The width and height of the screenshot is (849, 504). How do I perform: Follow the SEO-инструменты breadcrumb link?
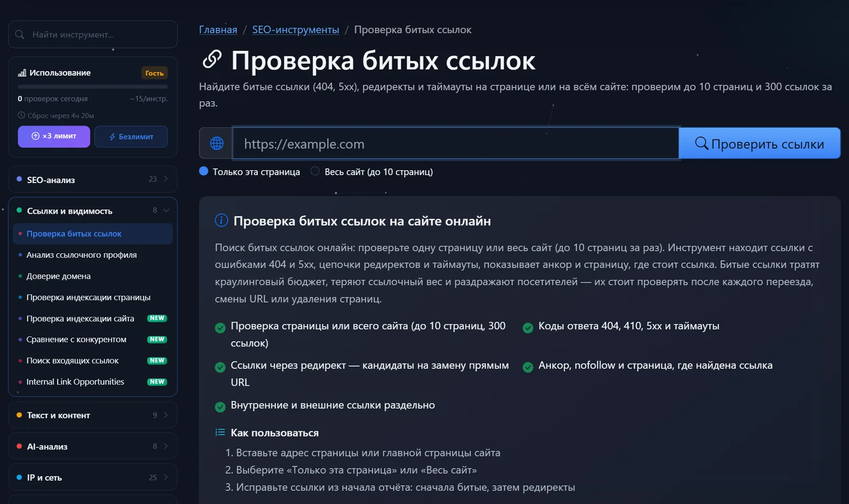(x=296, y=30)
